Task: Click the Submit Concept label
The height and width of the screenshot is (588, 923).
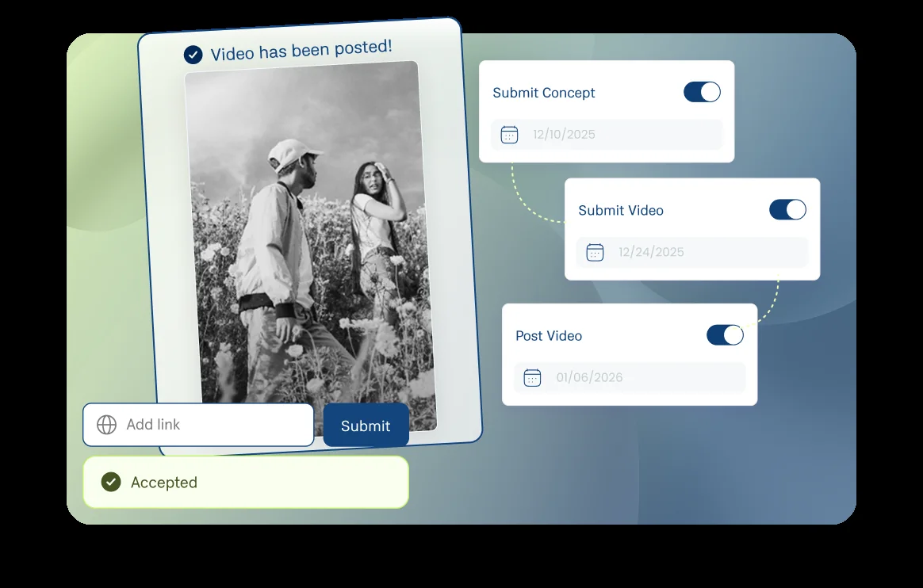Action: click(544, 93)
